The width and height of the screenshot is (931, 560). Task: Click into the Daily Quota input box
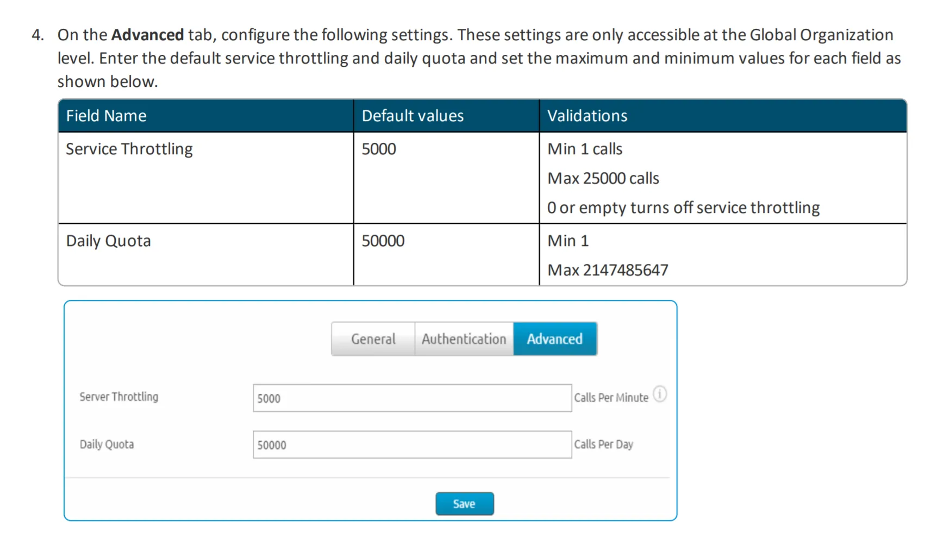click(x=412, y=445)
